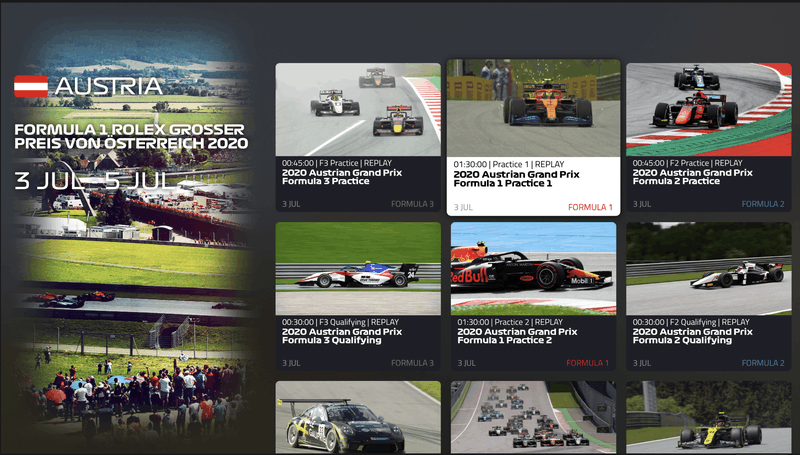Click title '2020 Austrian Grand Prix Formula 1 Practice 1'
800x455 pixels.
516,179
